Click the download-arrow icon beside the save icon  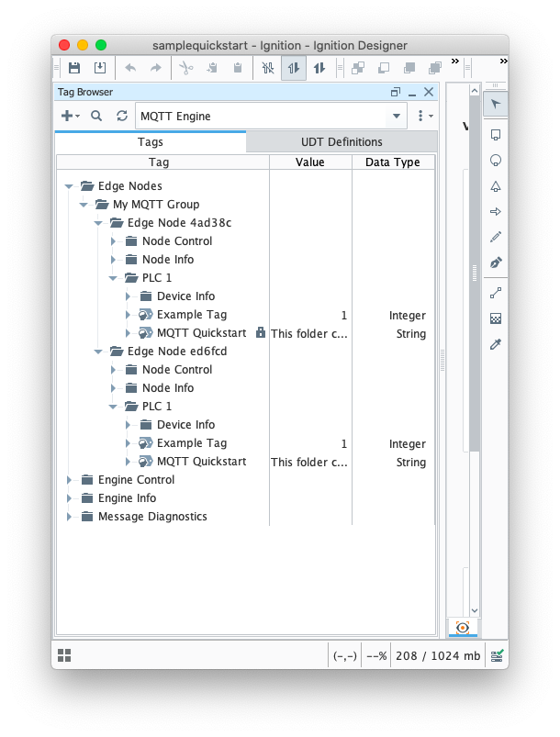coord(100,68)
